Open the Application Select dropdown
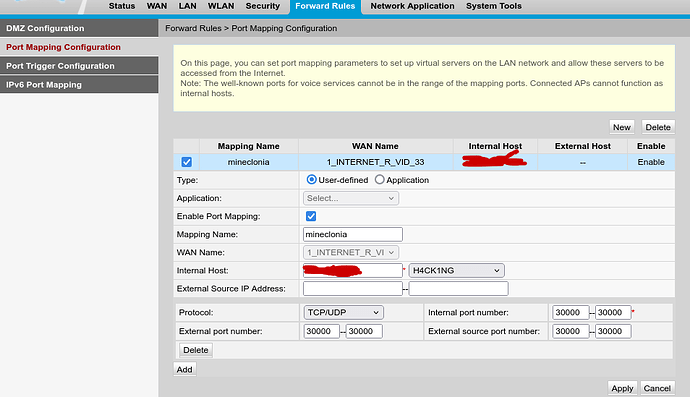 [351, 198]
